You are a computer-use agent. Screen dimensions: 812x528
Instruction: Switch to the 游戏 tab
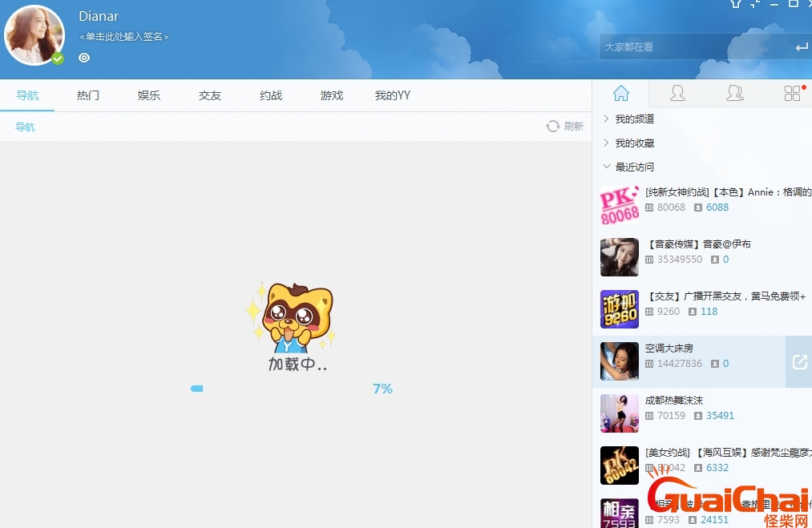(x=331, y=95)
